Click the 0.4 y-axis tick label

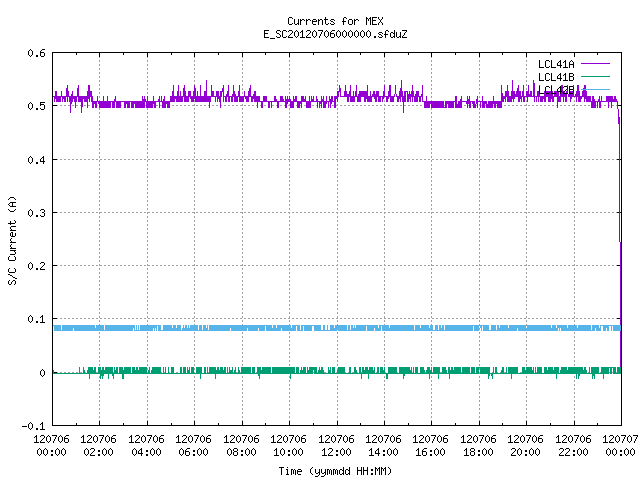tap(36, 160)
